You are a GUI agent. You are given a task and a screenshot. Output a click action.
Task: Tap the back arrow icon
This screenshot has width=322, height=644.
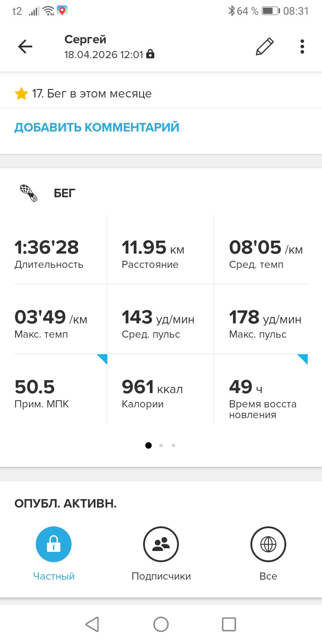pos(25,47)
